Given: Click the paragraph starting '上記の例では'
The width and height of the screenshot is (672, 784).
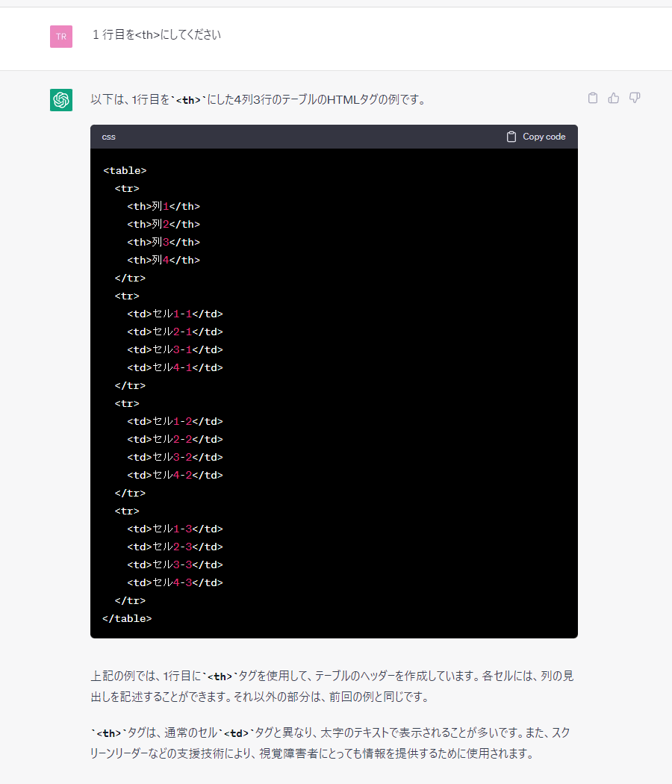Looking at the screenshot, I should 332,686.
